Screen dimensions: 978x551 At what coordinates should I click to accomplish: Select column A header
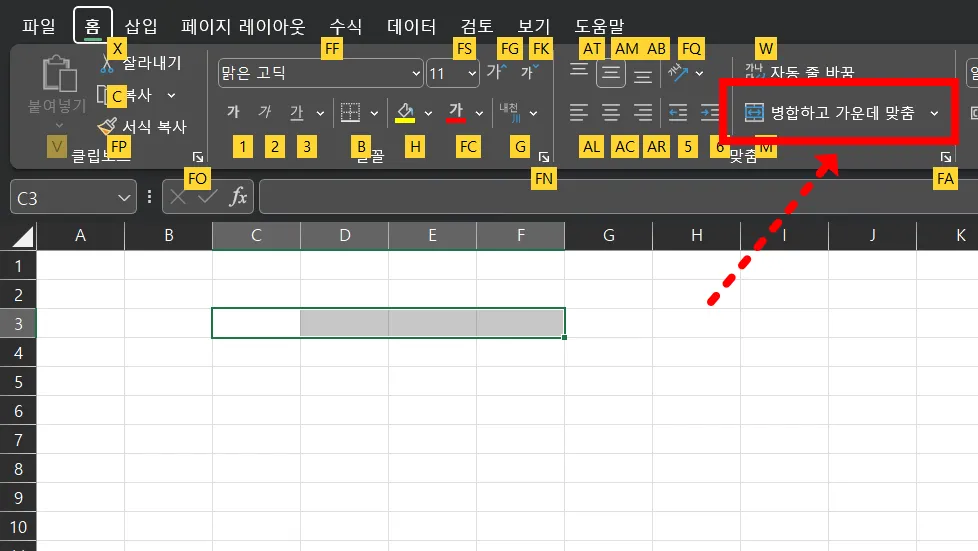coord(80,236)
